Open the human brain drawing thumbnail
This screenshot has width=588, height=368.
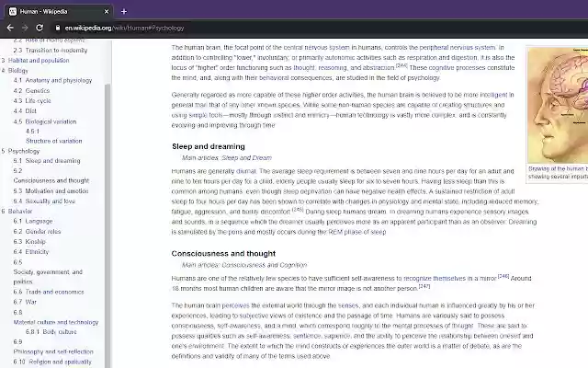tap(558, 105)
